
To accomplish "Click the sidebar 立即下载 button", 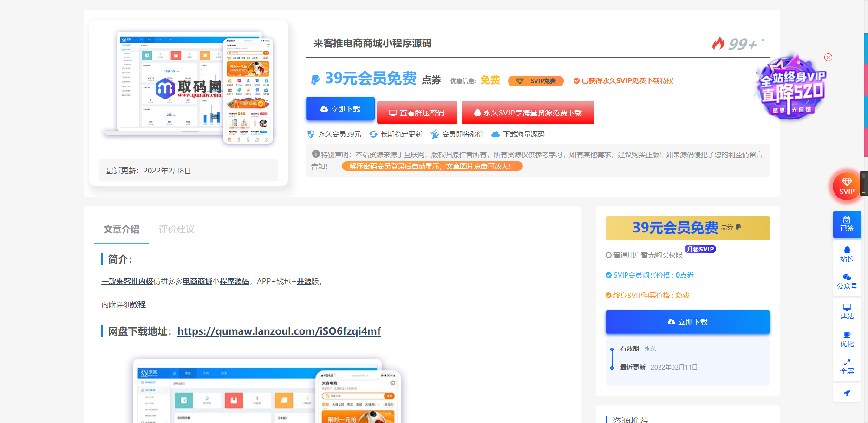I will tap(687, 322).
